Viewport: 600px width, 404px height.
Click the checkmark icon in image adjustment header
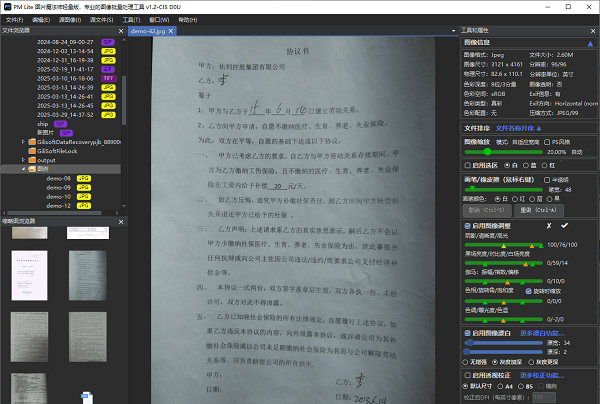pyautogui.click(x=563, y=226)
